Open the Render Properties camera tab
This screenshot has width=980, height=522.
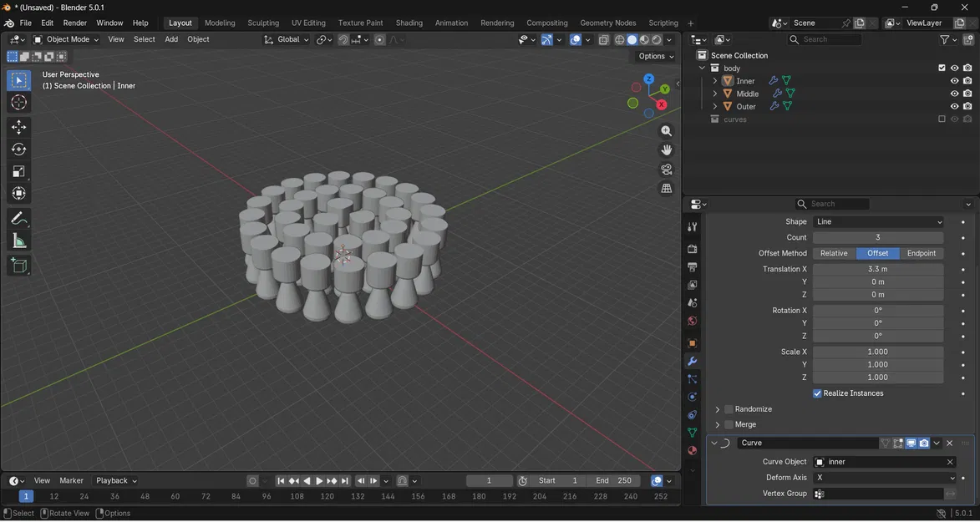[x=691, y=248]
